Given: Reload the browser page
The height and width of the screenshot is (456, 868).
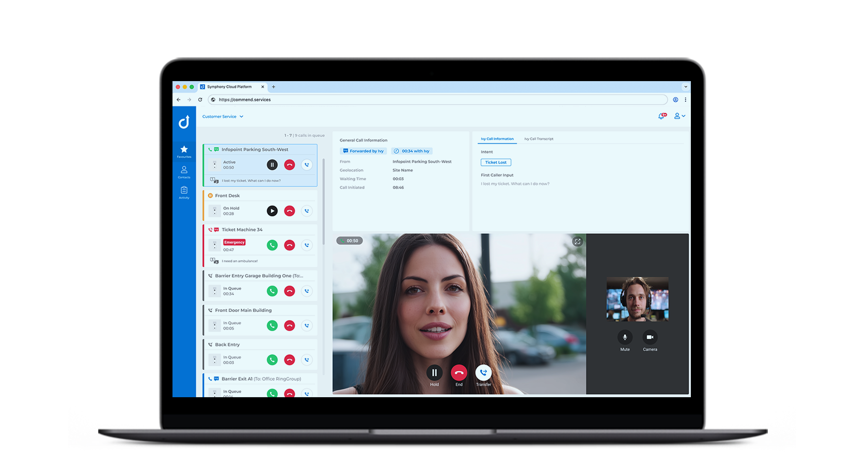Looking at the screenshot, I should [200, 100].
